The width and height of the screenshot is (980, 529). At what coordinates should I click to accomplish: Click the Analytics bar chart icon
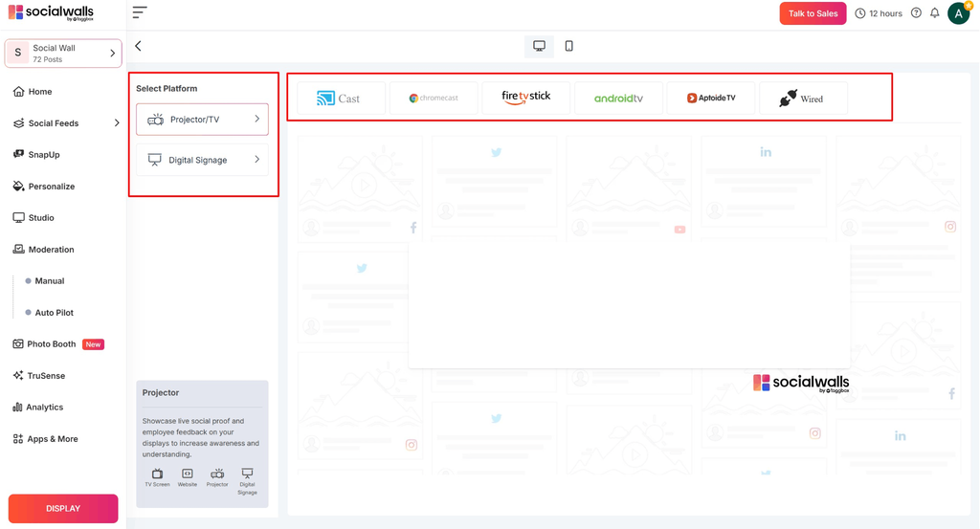coord(17,408)
